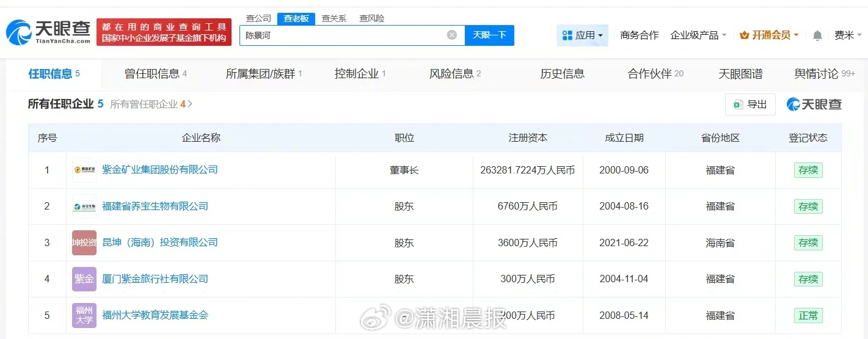Click the 海南省 region cell
Viewport: 868px width, 339px height.
[x=720, y=243]
